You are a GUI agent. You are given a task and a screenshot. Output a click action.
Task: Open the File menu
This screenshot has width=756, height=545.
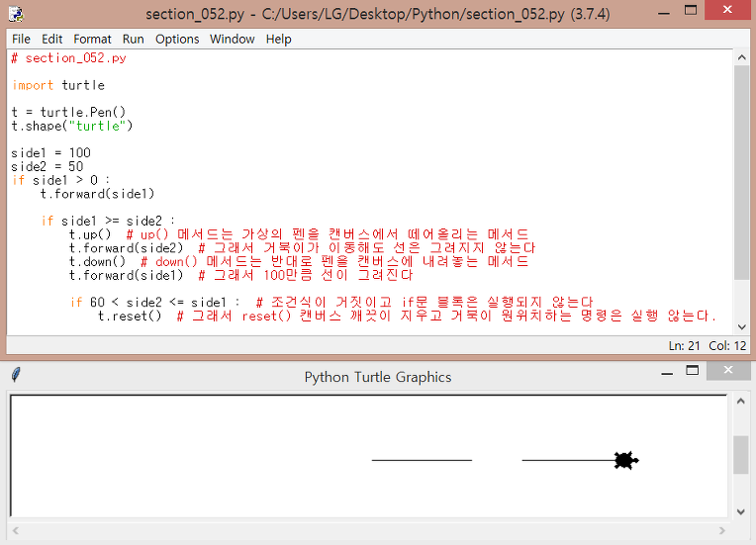21,39
